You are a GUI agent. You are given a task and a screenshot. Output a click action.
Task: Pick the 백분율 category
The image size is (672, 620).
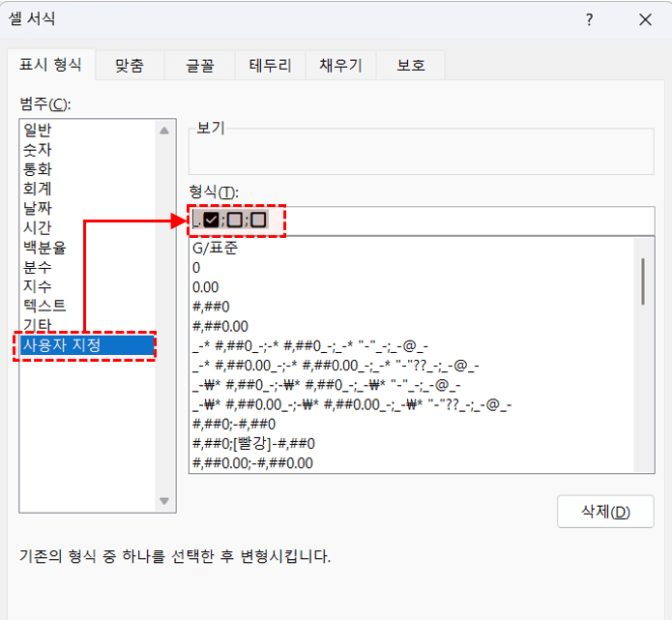pyautogui.click(x=44, y=247)
